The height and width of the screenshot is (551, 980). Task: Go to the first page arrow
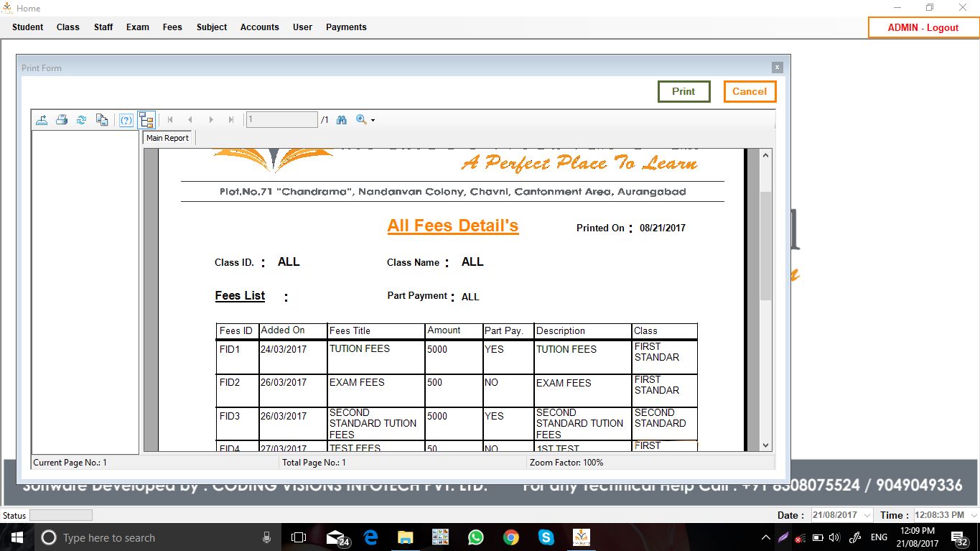[x=170, y=120]
